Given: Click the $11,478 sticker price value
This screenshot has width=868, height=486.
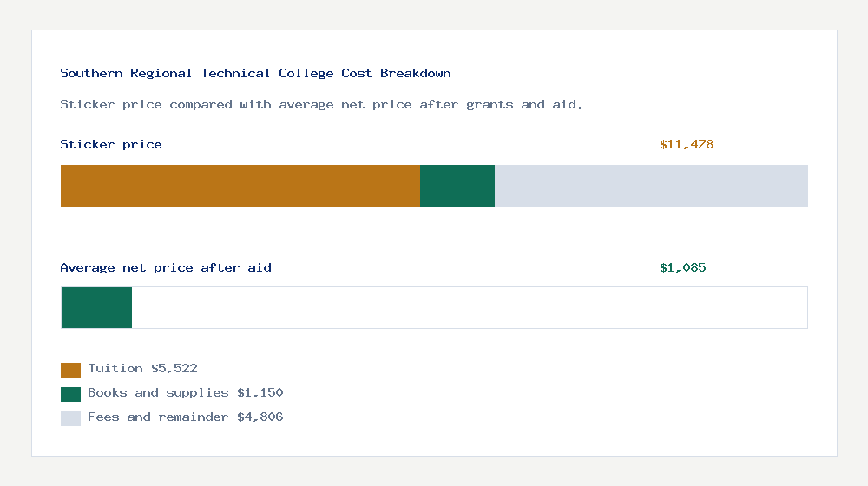Looking at the screenshot, I should point(687,144).
